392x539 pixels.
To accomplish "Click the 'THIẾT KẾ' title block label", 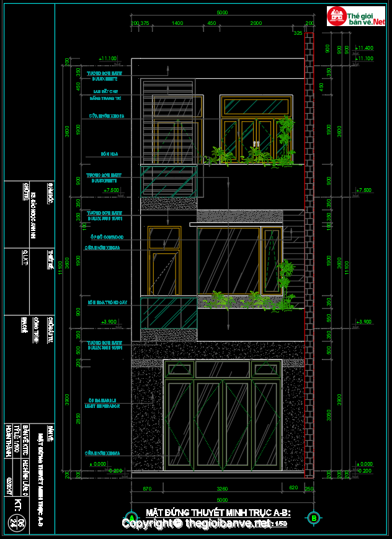I will tap(50, 260).
